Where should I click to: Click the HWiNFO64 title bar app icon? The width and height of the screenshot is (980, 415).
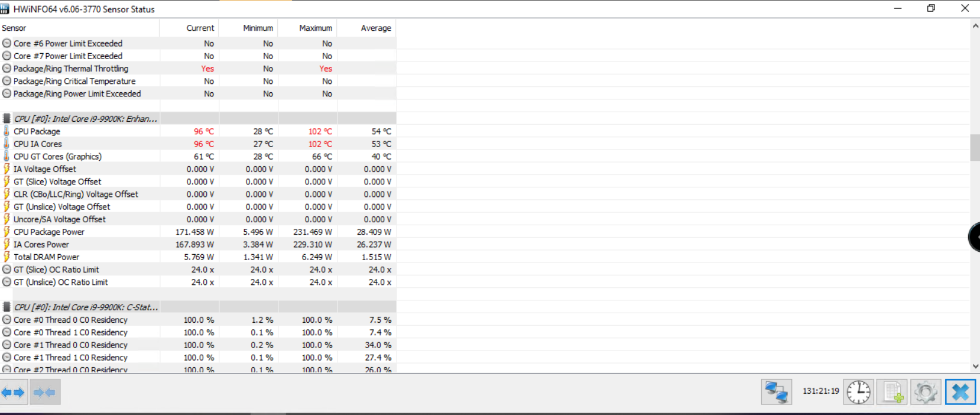[x=5, y=9]
